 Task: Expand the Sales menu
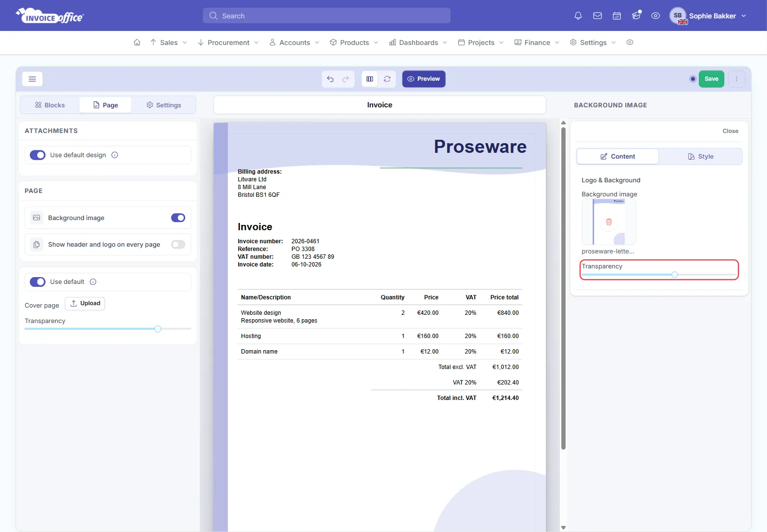pos(168,43)
